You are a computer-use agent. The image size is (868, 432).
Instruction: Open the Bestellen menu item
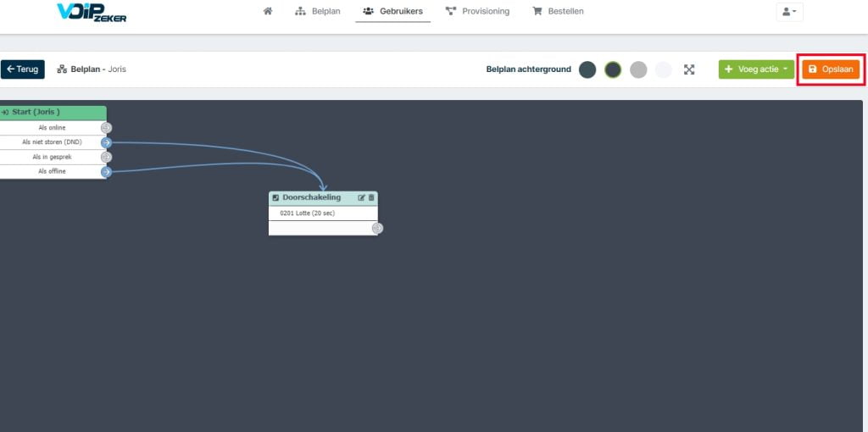pos(558,11)
